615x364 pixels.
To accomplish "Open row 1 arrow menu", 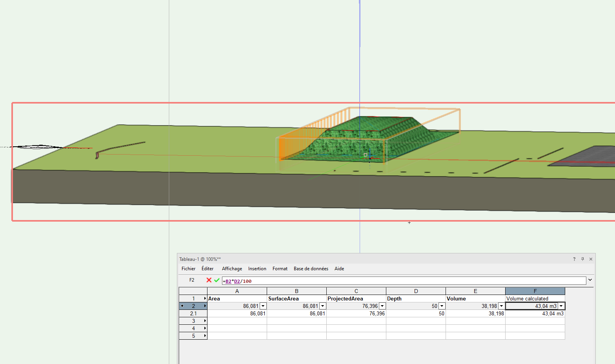I will (205, 299).
